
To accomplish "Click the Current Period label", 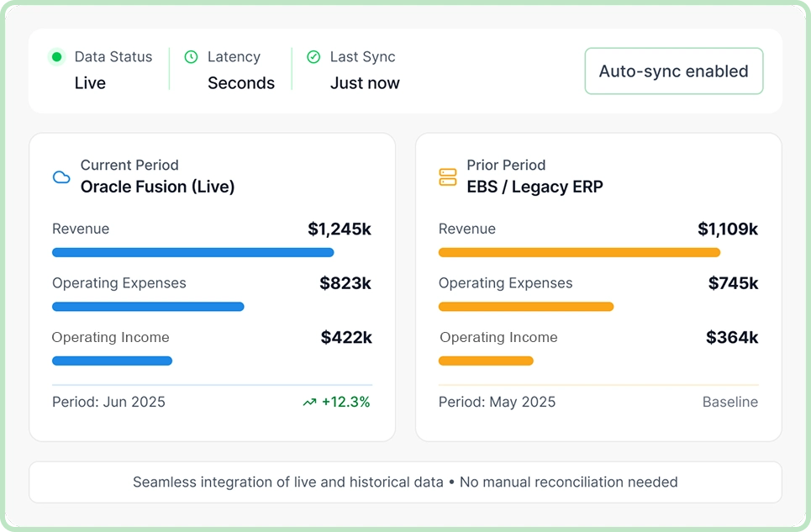I will (129, 165).
